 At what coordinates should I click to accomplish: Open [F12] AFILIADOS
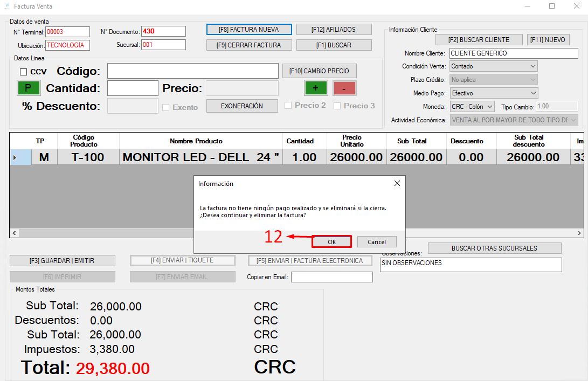tap(334, 30)
